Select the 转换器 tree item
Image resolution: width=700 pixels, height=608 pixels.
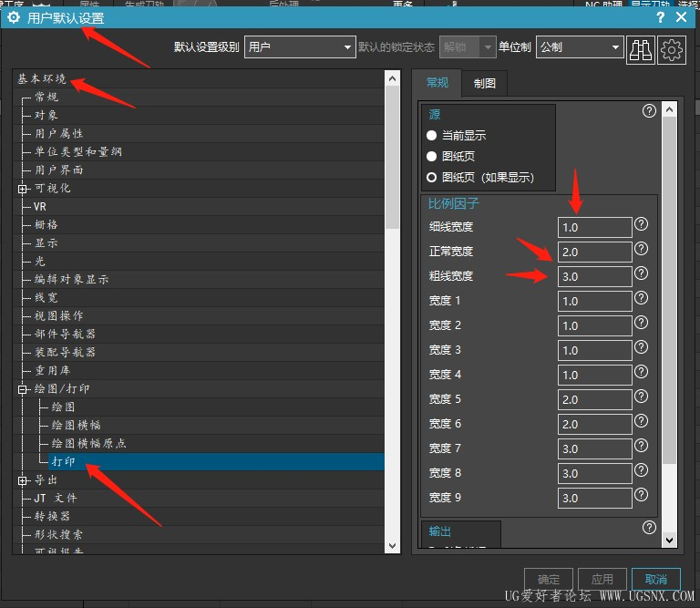[x=53, y=517]
